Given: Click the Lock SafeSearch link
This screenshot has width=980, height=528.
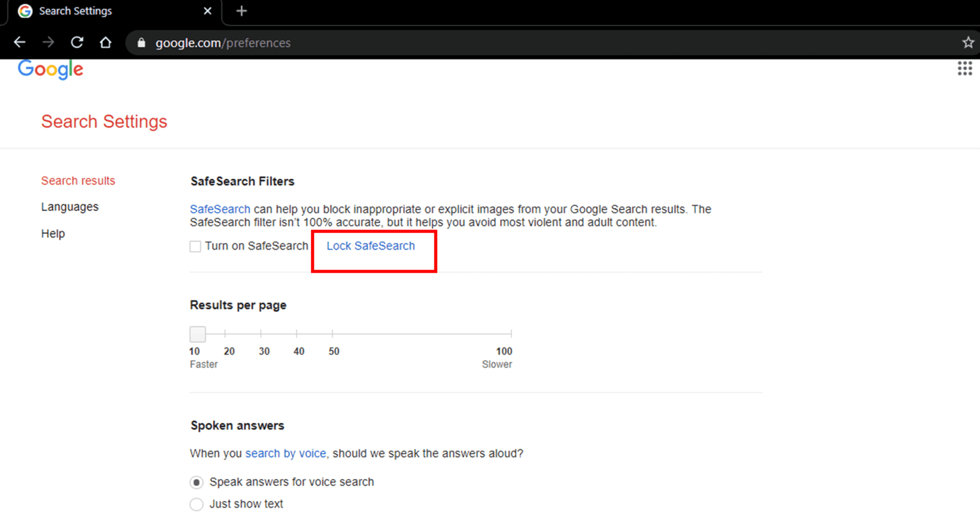Looking at the screenshot, I should click(371, 246).
